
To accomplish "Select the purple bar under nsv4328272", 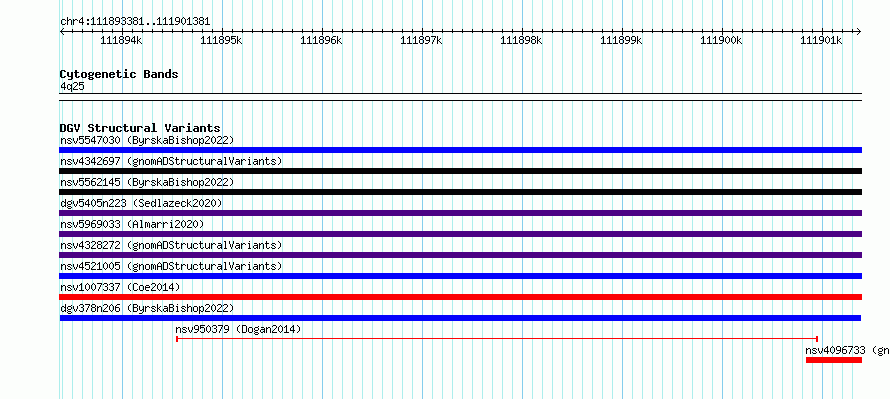I will [x=461, y=255].
